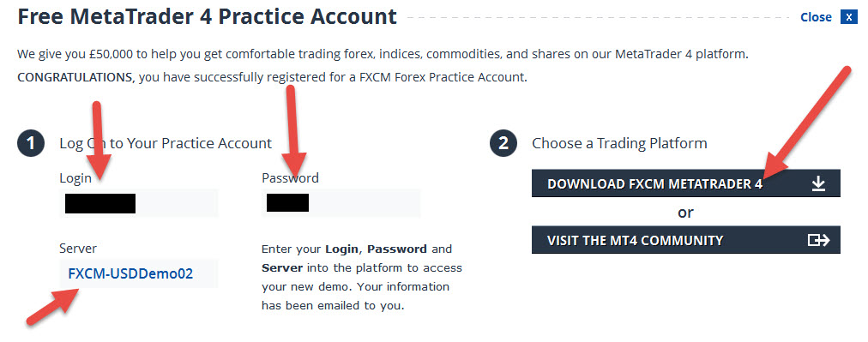Select the Password field value
This screenshot has width=868, height=342.
tap(341, 203)
